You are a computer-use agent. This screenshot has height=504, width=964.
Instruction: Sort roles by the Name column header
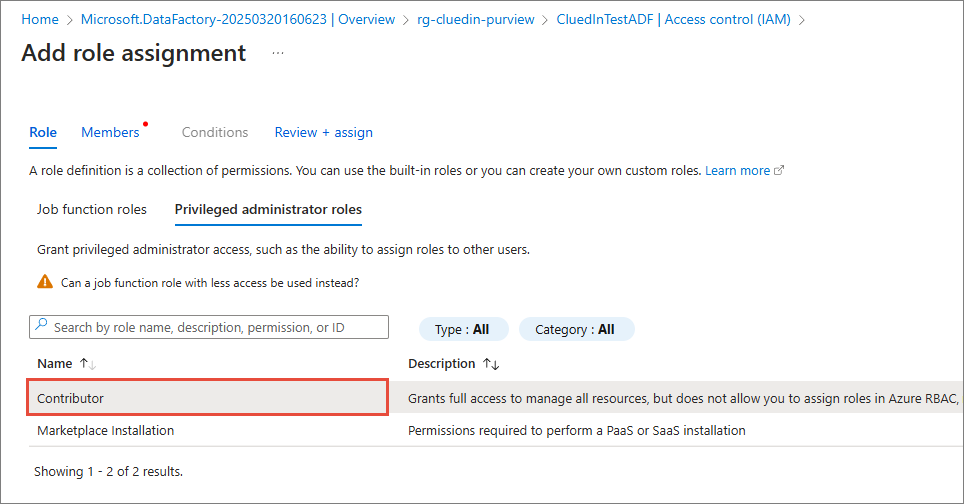[x=55, y=364]
